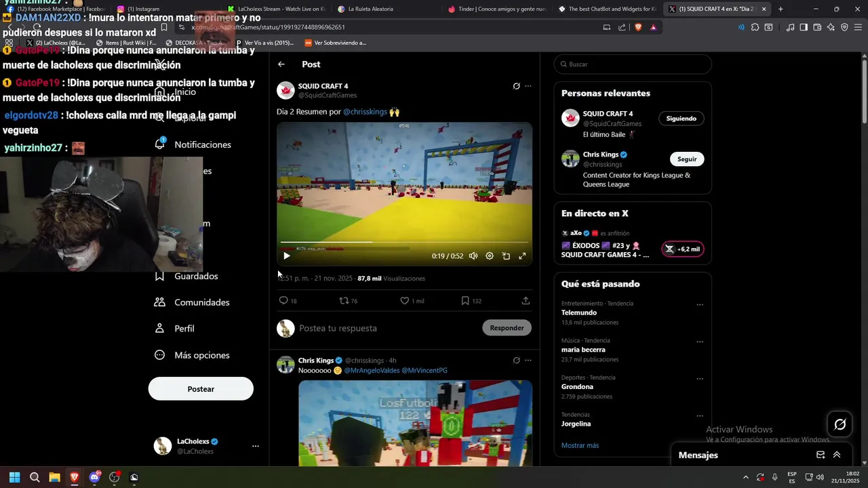This screenshot has width=868, height=488.
Task: Open more options on Chris Kings reply
Action: (528, 361)
